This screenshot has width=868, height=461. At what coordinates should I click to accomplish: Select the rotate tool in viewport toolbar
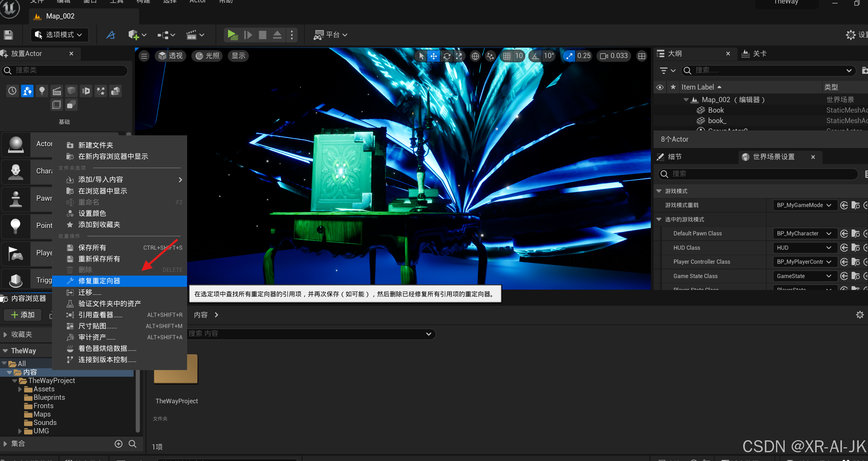coord(447,56)
